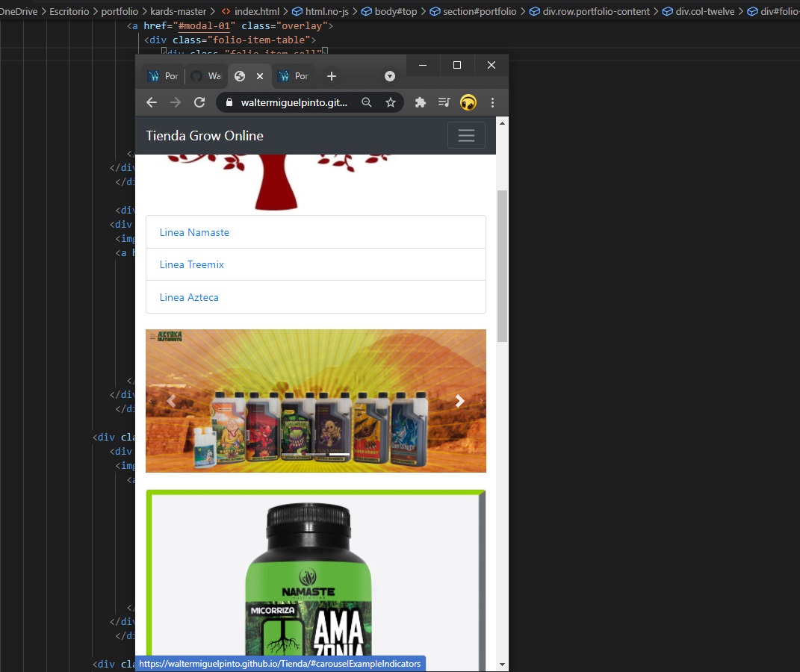Screen dimensions: 800x672
Task: Select the Linea Azteca link
Action: point(189,297)
